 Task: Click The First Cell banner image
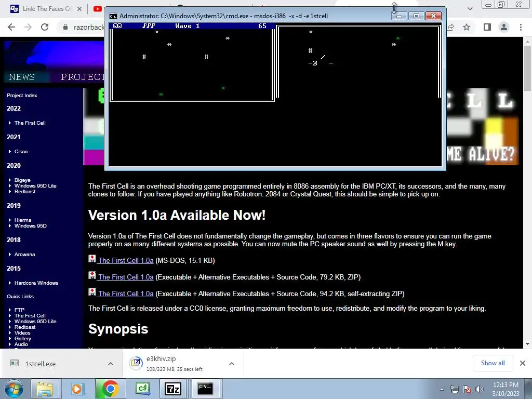pyautogui.click(x=301, y=126)
